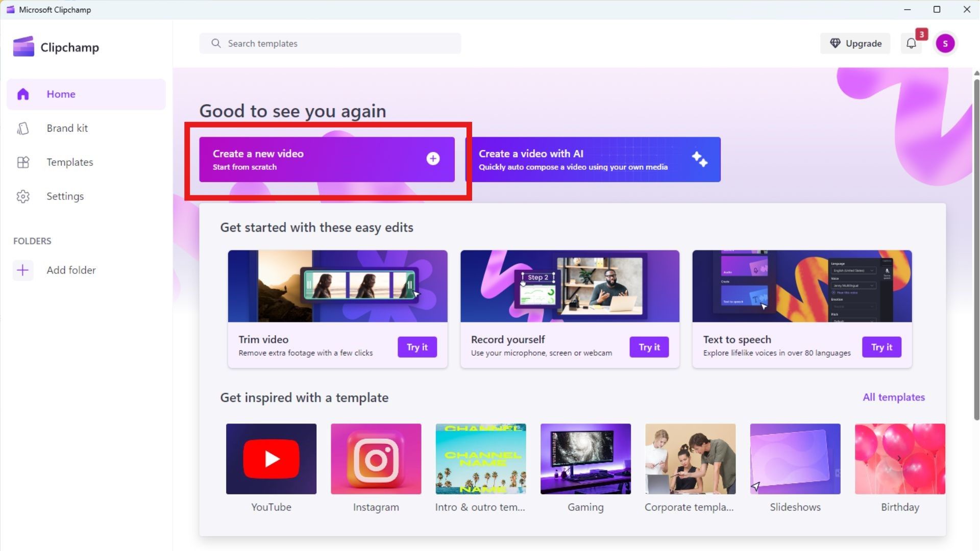Open the Brand kit menu item
Screen dimensions: 980x551
click(x=86, y=129)
